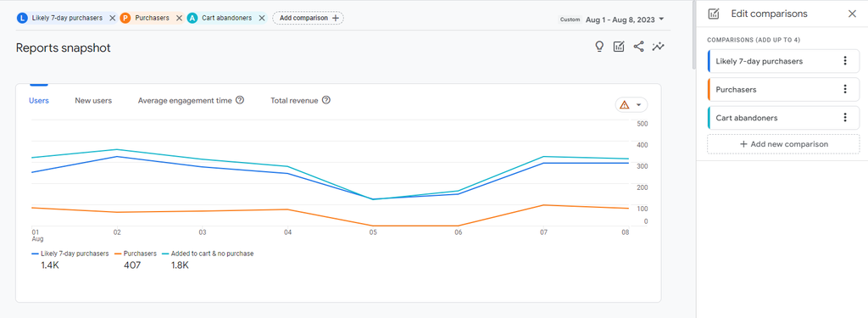Open the trend sparkline insights icon
Image resolution: width=868 pixels, height=318 pixels.
pyautogui.click(x=658, y=47)
